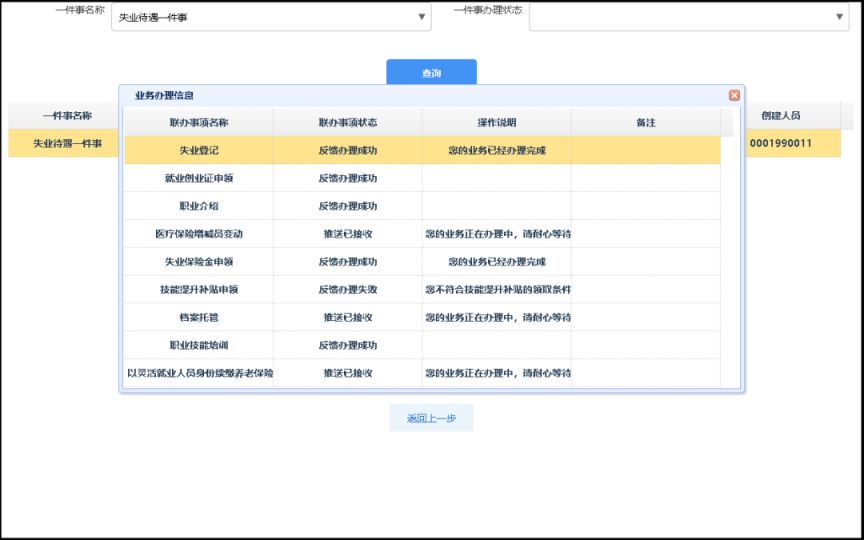Viewport: 864px width, 540px height.
Task: Select the 职业技能培训 row
Action: [198, 345]
